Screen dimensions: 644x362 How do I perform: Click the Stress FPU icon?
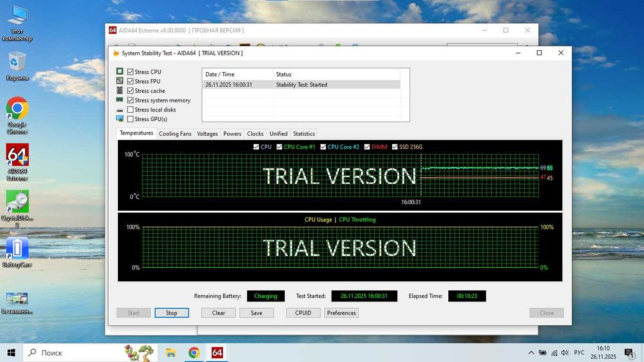[x=120, y=81]
